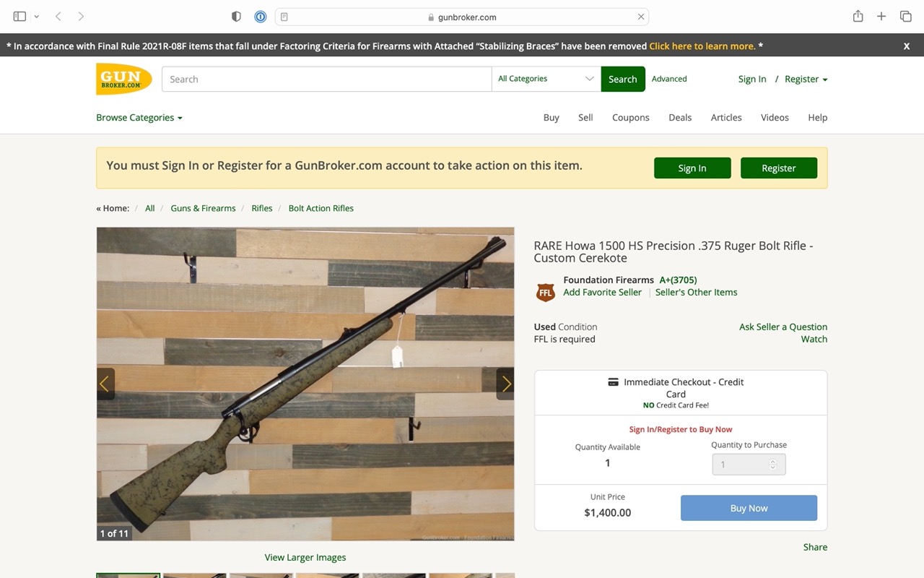Viewport: 924px width, 578px height.
Task: Open Seller's Other Items
Action: [x=697, y=292]
